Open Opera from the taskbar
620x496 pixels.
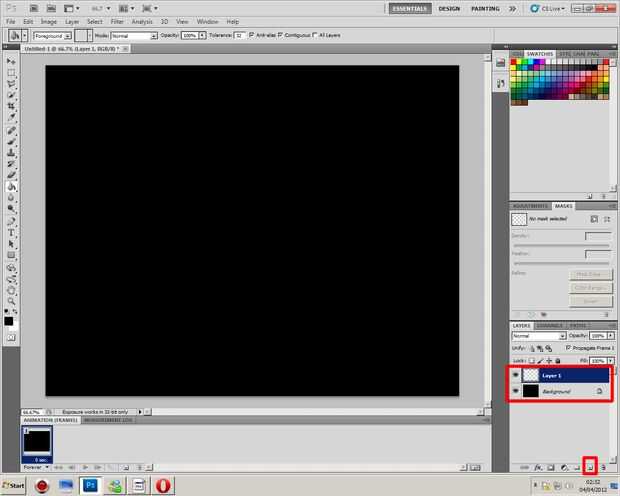(163, 485)
